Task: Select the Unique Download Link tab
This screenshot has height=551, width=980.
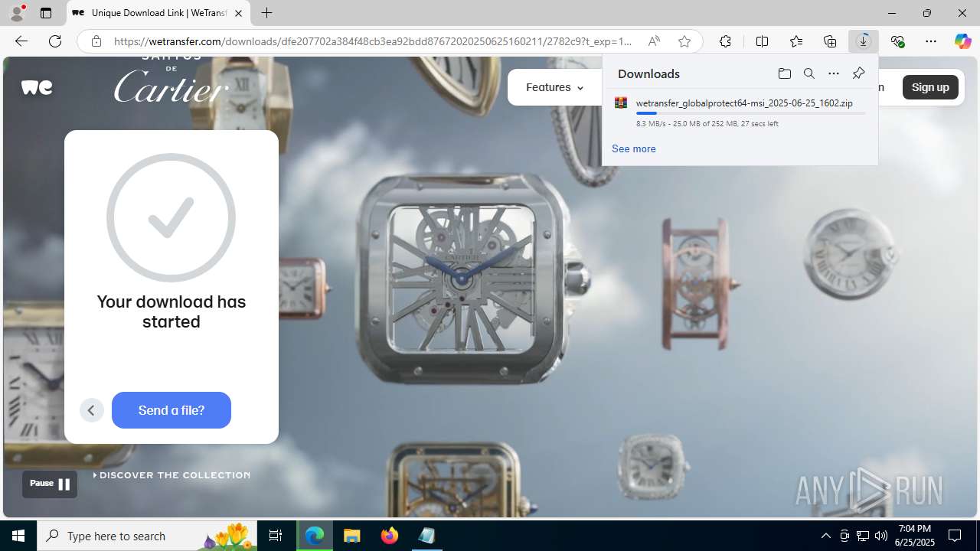Action: pos(158,13)
